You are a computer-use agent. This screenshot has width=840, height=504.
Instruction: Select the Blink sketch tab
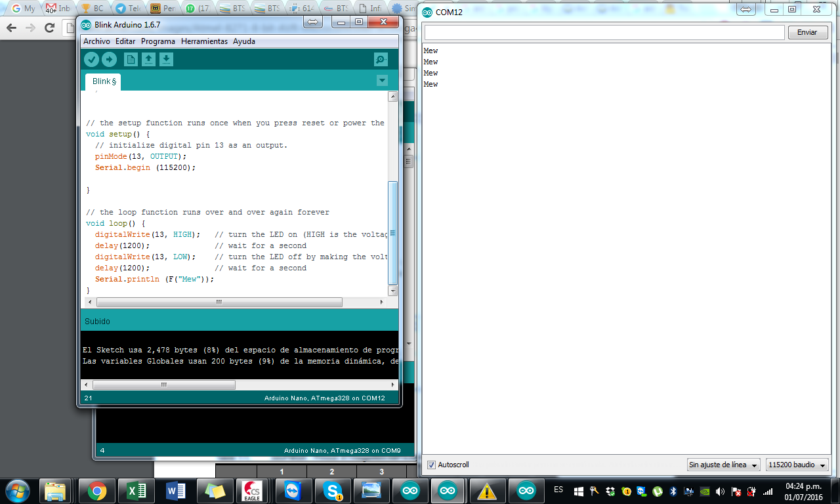coord(103,81)
